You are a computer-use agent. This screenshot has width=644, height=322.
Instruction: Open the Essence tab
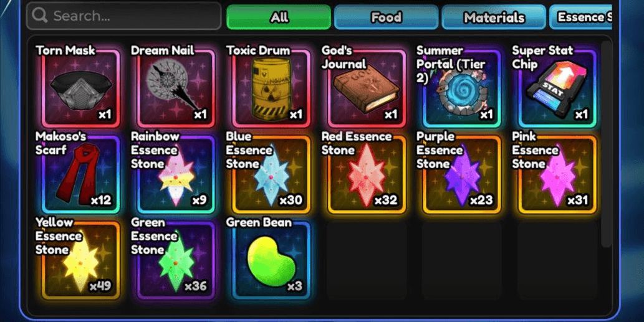tap(581, 17)
